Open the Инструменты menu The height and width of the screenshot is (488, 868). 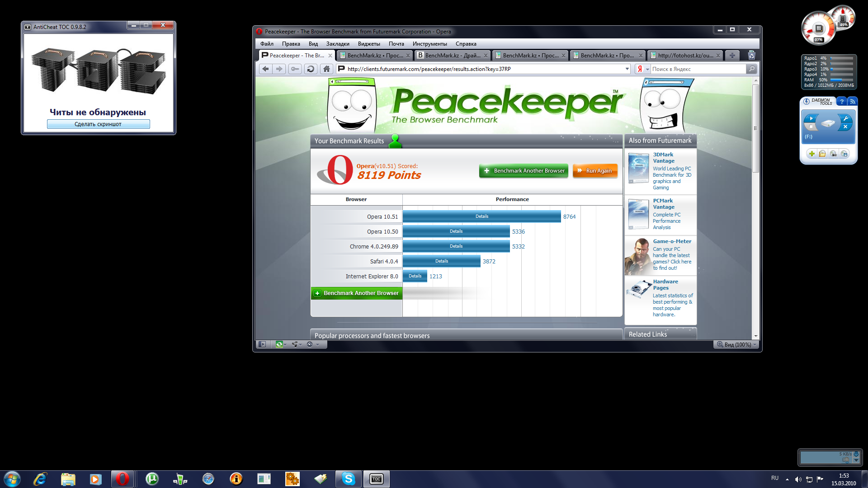429,44
